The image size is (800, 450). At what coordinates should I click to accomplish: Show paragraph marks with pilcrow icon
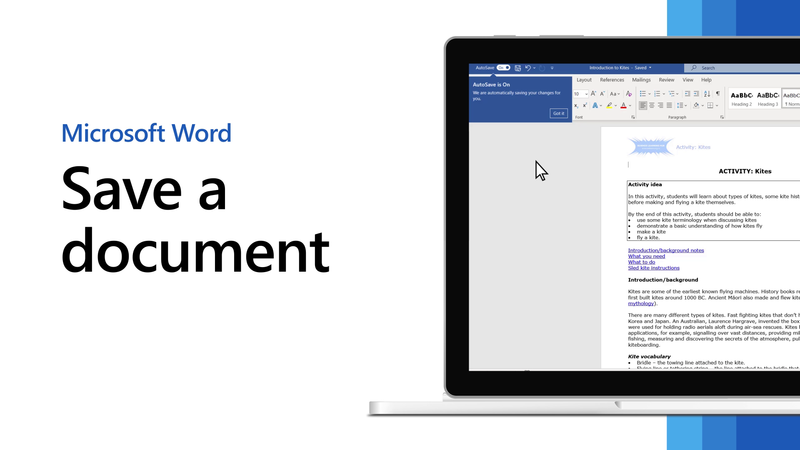[717, 93]
